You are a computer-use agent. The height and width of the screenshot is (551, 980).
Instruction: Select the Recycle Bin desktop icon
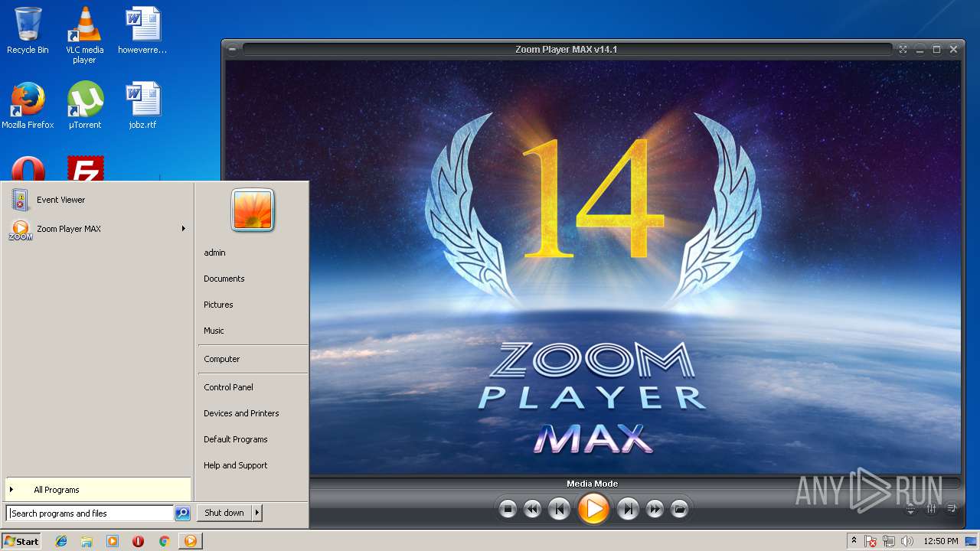(x=28, y=31)
